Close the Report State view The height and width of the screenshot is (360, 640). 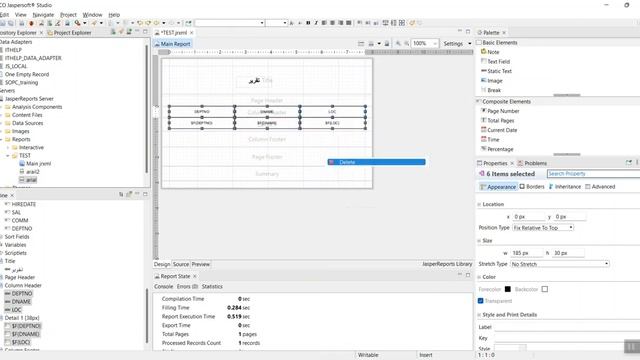pyautogui.click(x=195, y=276)
